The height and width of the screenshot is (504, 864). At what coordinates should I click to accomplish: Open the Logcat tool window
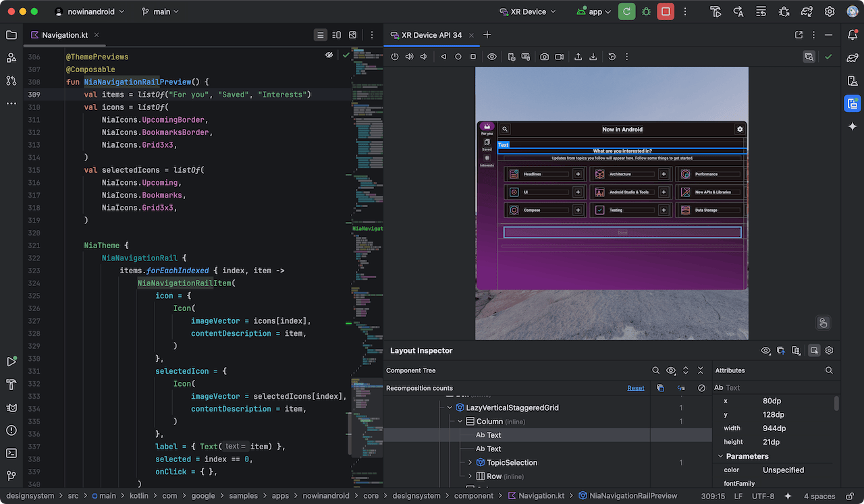click(11, 408)
